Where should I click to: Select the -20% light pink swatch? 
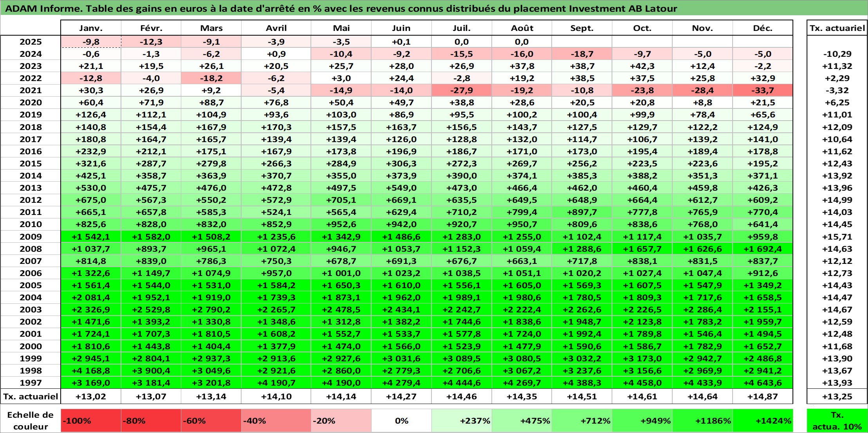pyautogui.click(x=341, y=421)
